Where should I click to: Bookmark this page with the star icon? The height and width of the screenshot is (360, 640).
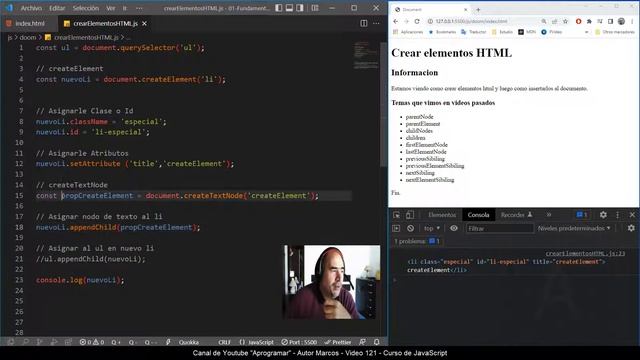(565, 21)
